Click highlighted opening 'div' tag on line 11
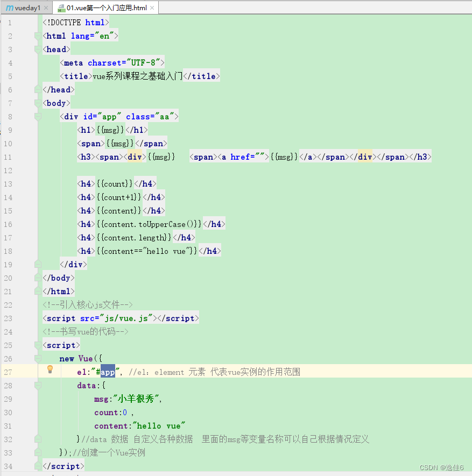472x476 pixels. point(135,157)
